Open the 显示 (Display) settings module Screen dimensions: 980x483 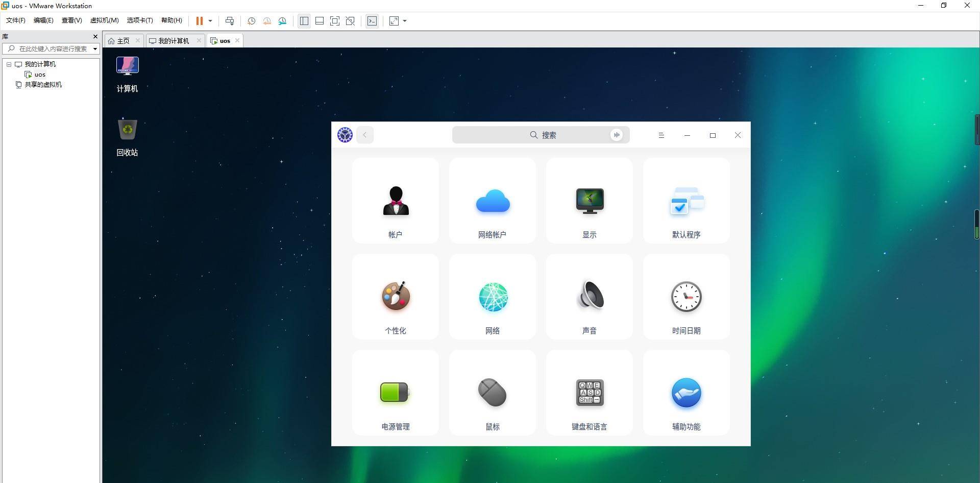point(589,201)
